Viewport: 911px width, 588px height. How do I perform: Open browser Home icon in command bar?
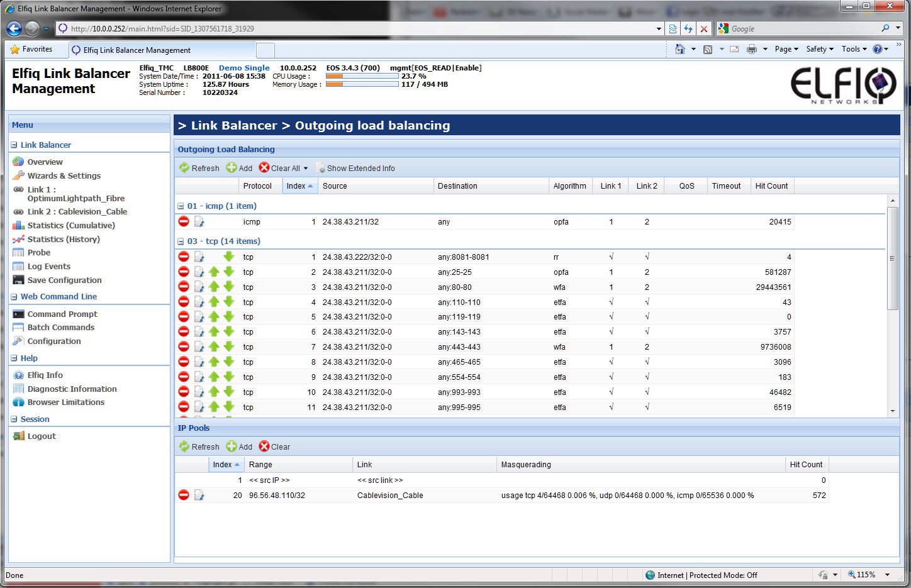coord(679,49)
